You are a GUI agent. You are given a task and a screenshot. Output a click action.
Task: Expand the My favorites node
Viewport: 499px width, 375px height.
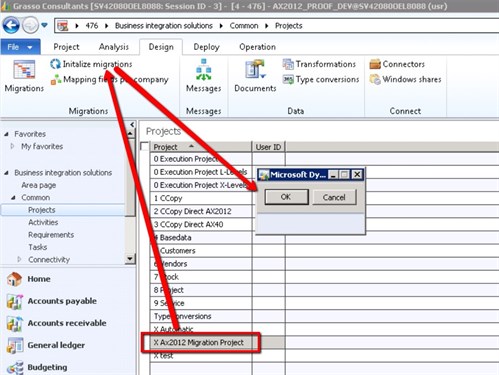point(12,146)
